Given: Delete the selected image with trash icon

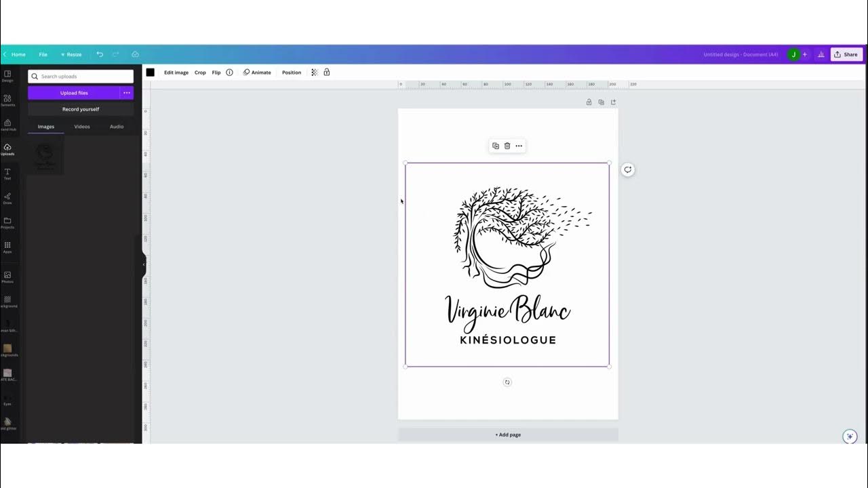Looking at the screenshot, I should [x=507, y=146].
